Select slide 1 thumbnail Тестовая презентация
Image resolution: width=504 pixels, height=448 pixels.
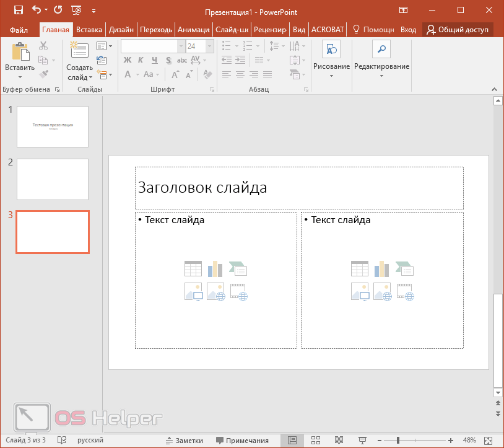pyautogui.click(x=53, y=126)
